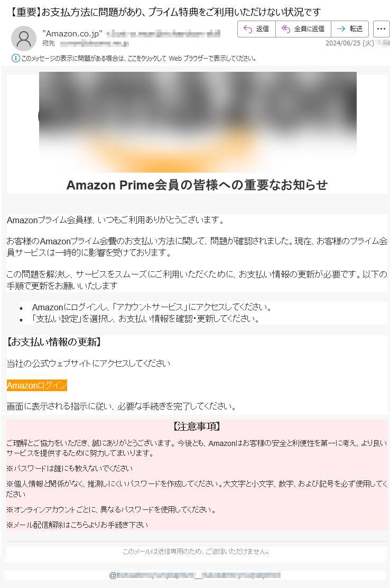Screen dimensions: 390x588
Task: Click the forward arrow icon
Action: point(341,29)
